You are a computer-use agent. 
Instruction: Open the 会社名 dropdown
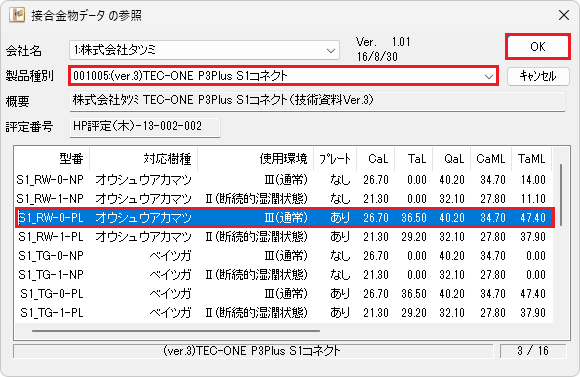(204, 50)
